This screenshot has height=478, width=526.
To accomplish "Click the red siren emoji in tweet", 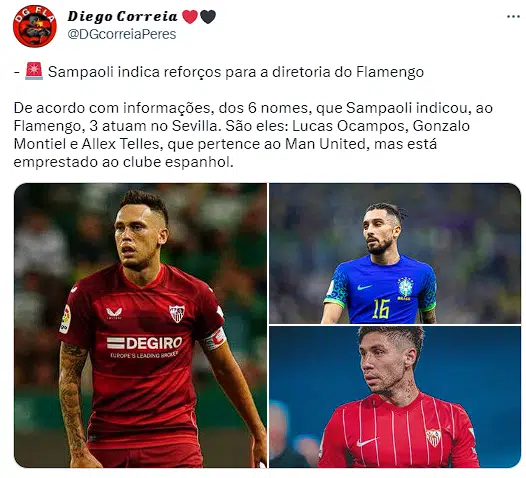I will [34, 71].
